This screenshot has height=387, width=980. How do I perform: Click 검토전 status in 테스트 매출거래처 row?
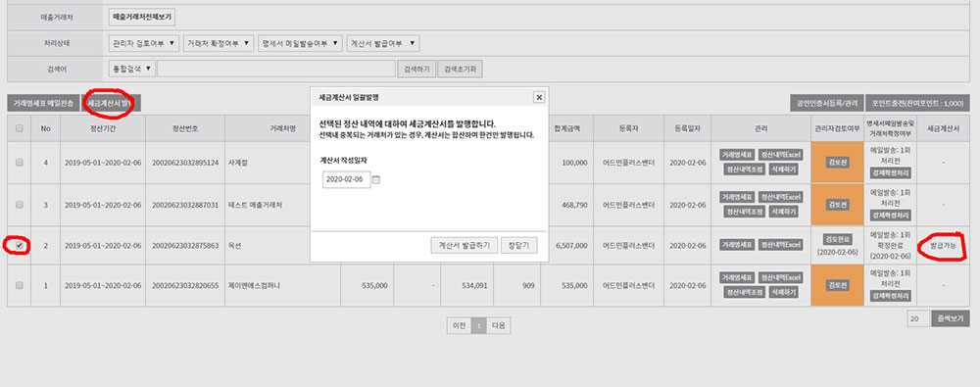click(x=838, y=205)
